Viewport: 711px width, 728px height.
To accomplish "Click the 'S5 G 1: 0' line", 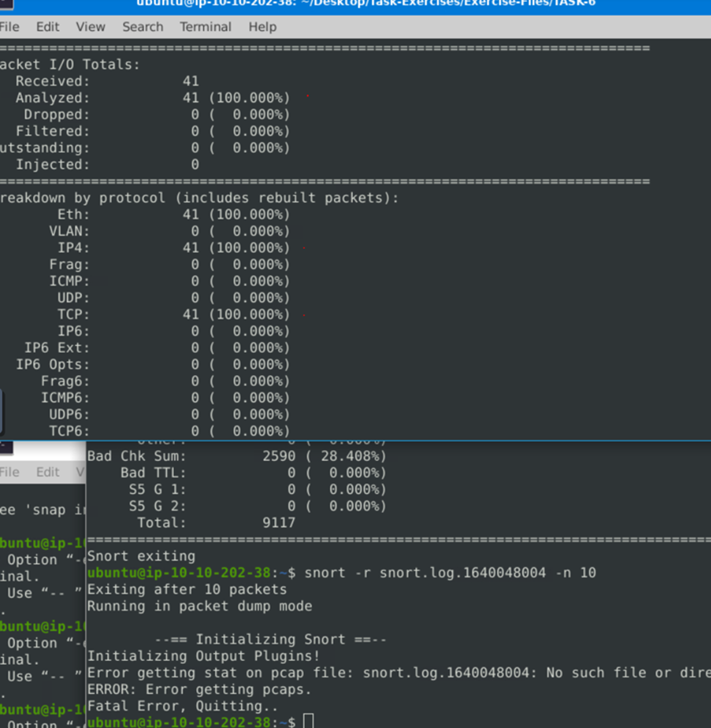I will click(257, 489).
